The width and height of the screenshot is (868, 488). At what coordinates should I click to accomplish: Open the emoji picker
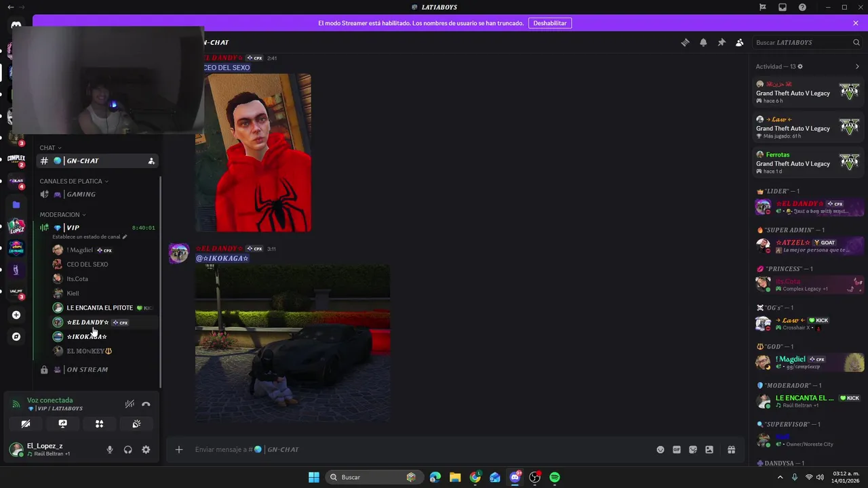(x=660, y=449)
